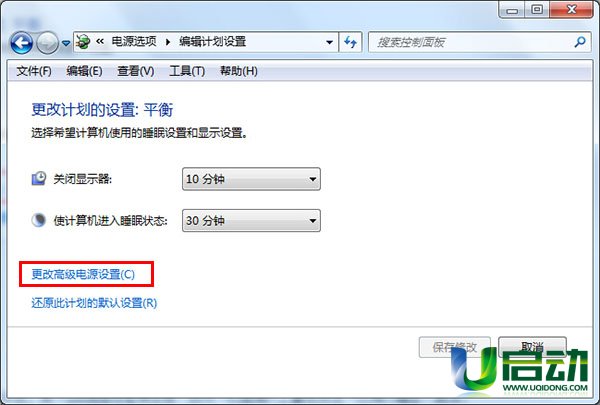Open the 10 分钟 display-off dropdown

251,179
